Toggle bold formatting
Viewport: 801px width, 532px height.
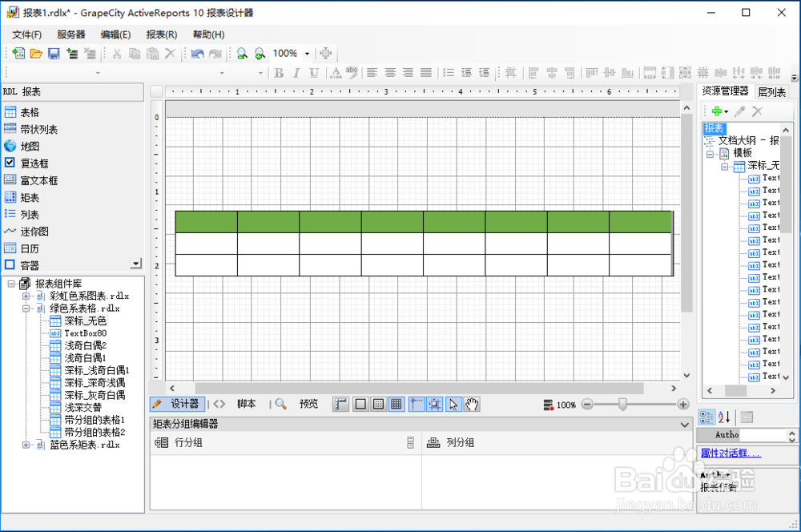click(x=279, y=73)
